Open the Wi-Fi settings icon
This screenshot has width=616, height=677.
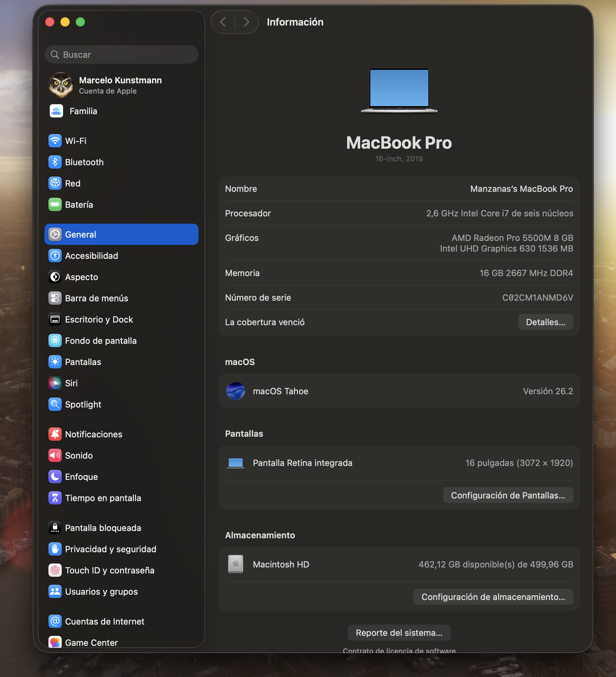click(55, 141)
